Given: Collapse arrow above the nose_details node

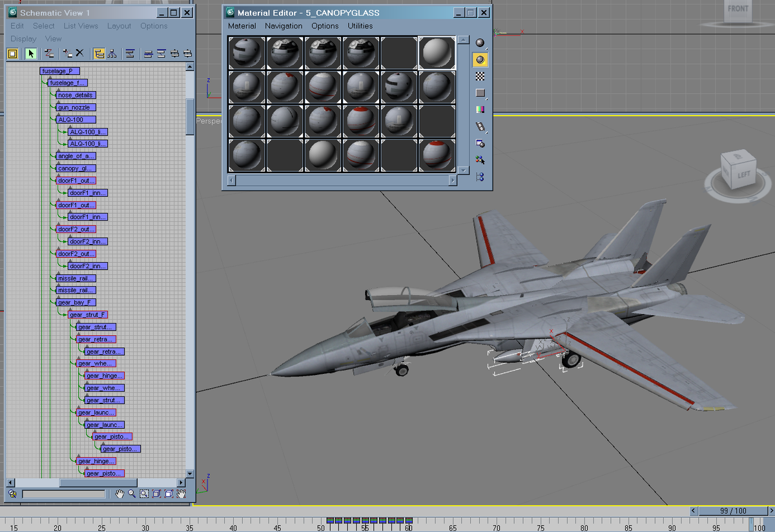Looking at the screenshot, I should pyautogui.click(x=59, y=90).
